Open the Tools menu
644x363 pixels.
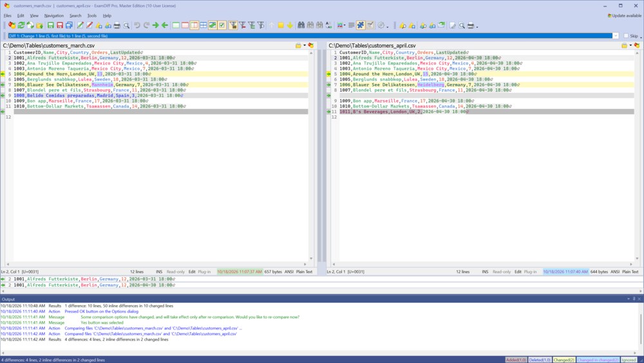pos(92,15)
